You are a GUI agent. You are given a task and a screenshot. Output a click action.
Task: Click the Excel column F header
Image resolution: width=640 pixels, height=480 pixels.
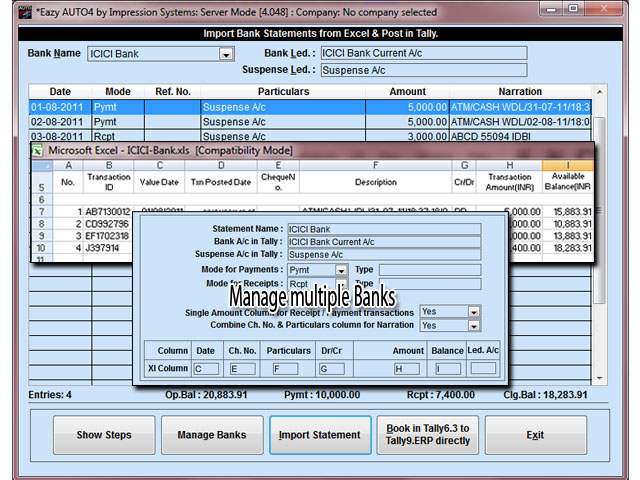point(376,165)
